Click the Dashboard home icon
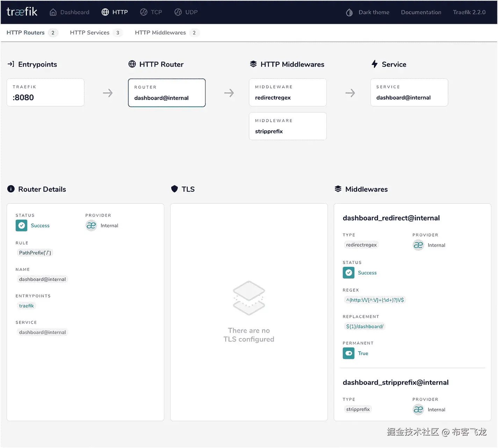 (x=53, y=12)
